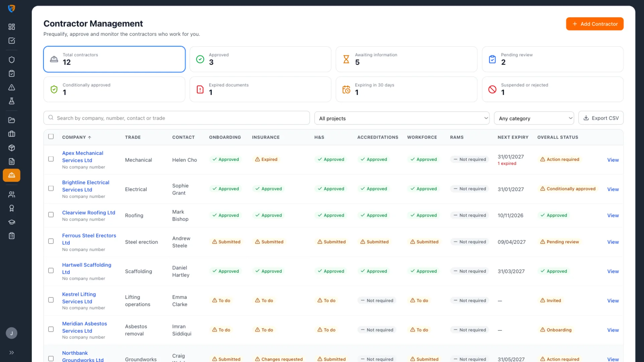Open the graduation cap training icon

(x=12, y=222)
